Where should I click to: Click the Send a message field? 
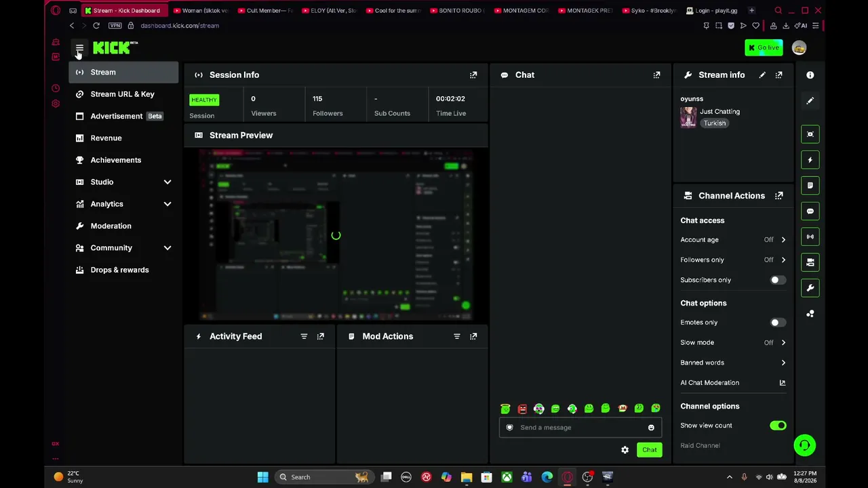pyautogui.click(x=580, y=428)
